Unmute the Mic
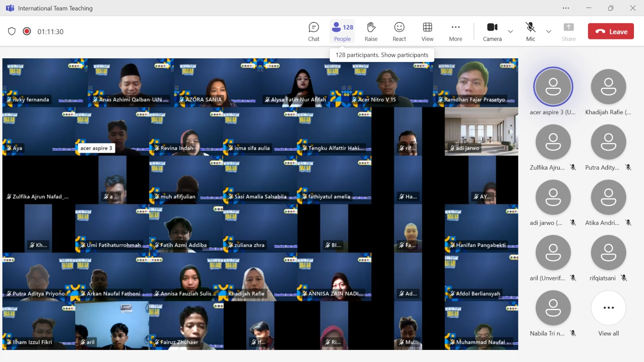The height and width of the screenshot is (362, 644). [x=530, y=31]
